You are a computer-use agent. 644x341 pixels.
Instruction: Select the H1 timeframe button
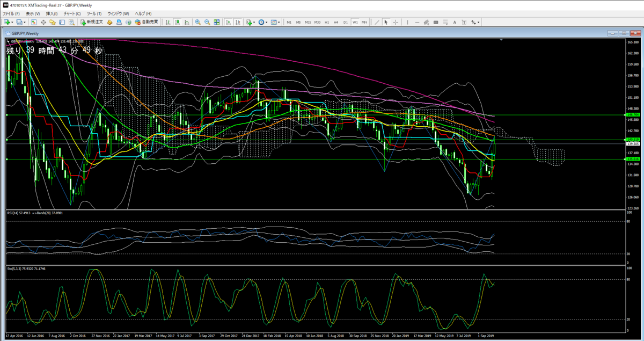pos(327,22)
